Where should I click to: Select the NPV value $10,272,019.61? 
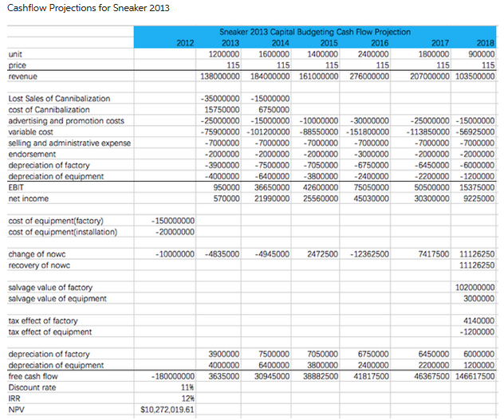[x=167, y=410]
